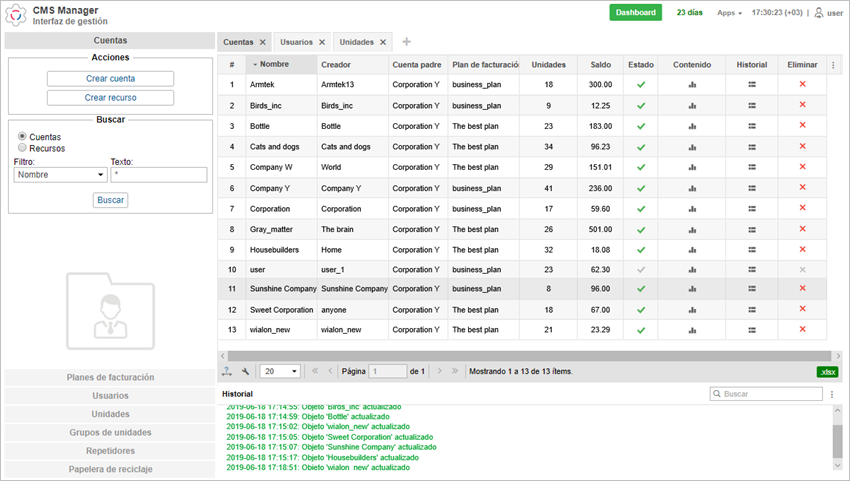Click the Página number input field
Viewport: 850px width, 481px height.
coord(388,371)
